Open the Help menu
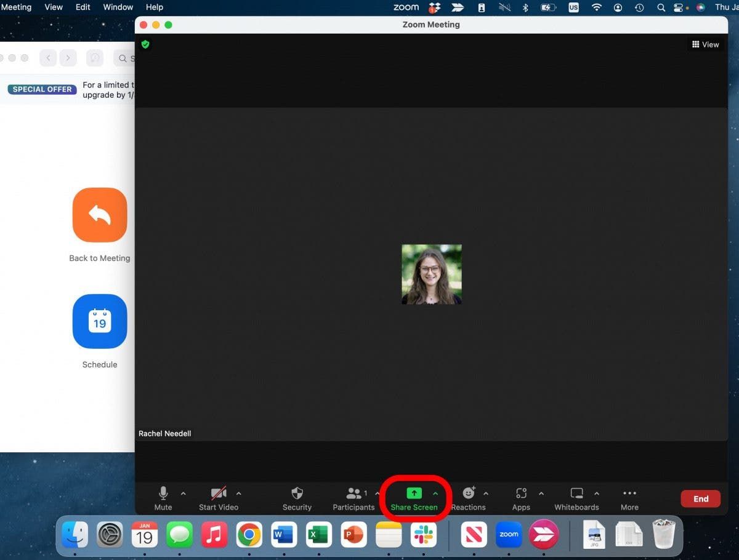 click(155, 7)
